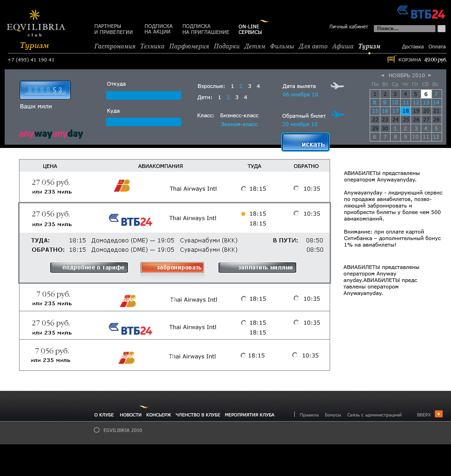Open Консьерж footer link

(x=159, y=415)
